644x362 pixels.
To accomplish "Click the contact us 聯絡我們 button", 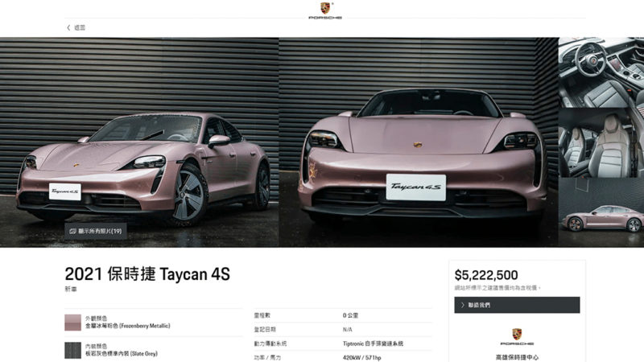I will (x=517, y=305).
